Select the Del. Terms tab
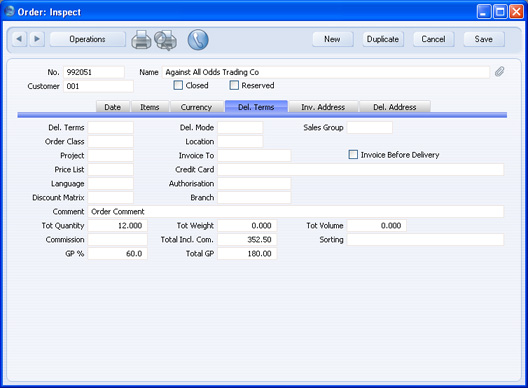528x388 pixels. pyautogui.click(x=256, y=106)
